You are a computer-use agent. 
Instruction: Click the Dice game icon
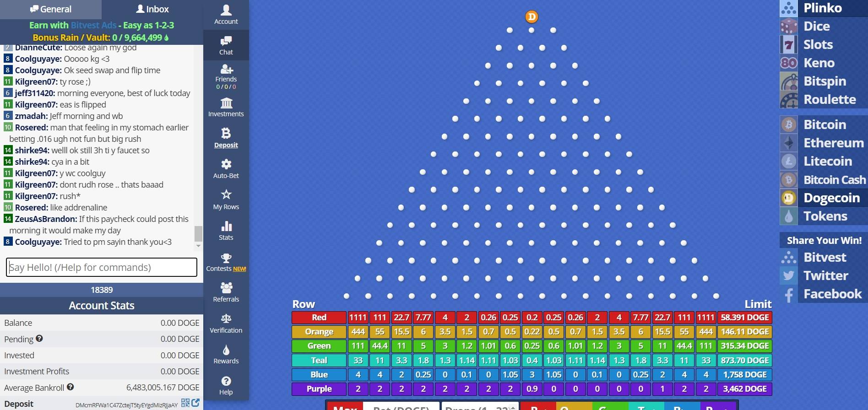[x=789, y=26]
